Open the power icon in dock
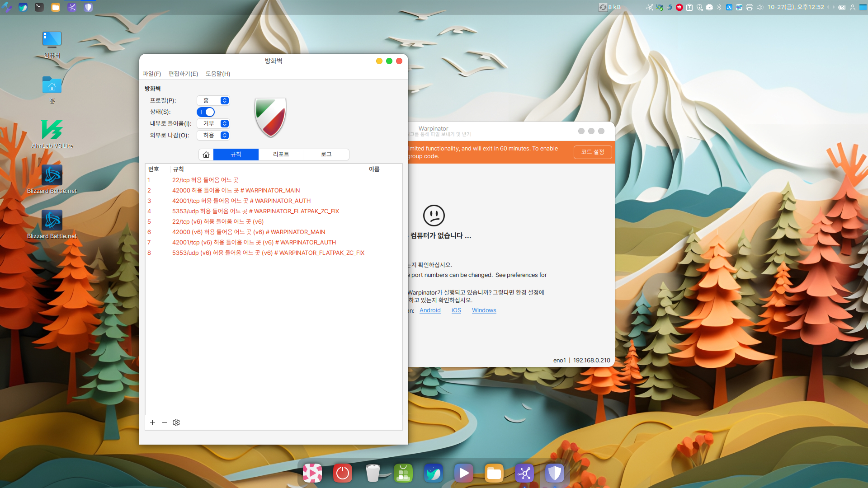The width and height of the screenshot is (868, 488). pos(343,473)
